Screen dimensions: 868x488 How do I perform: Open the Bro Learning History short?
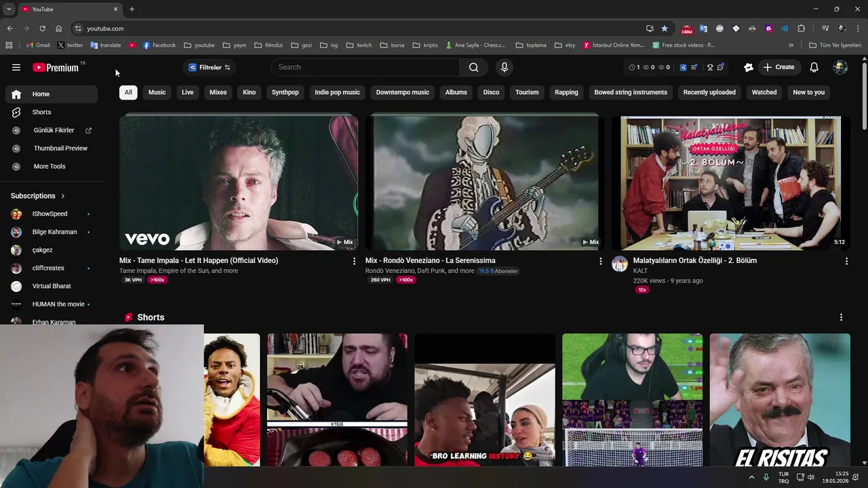485,400
